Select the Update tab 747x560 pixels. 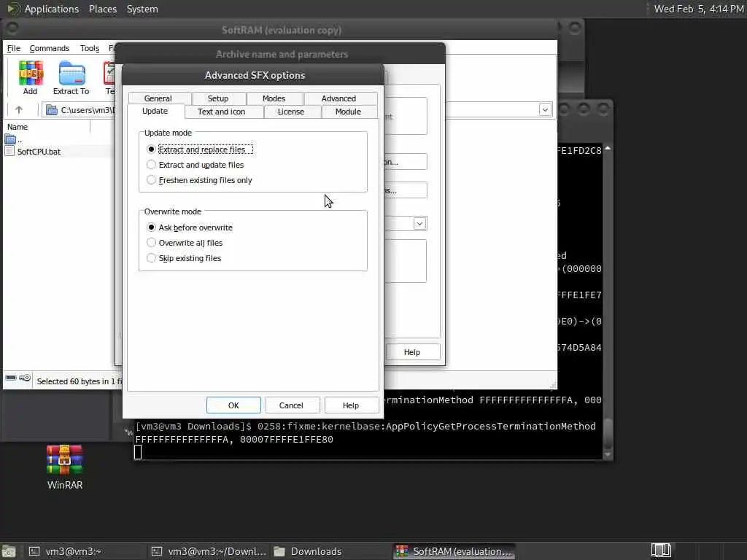pos(155,111)
